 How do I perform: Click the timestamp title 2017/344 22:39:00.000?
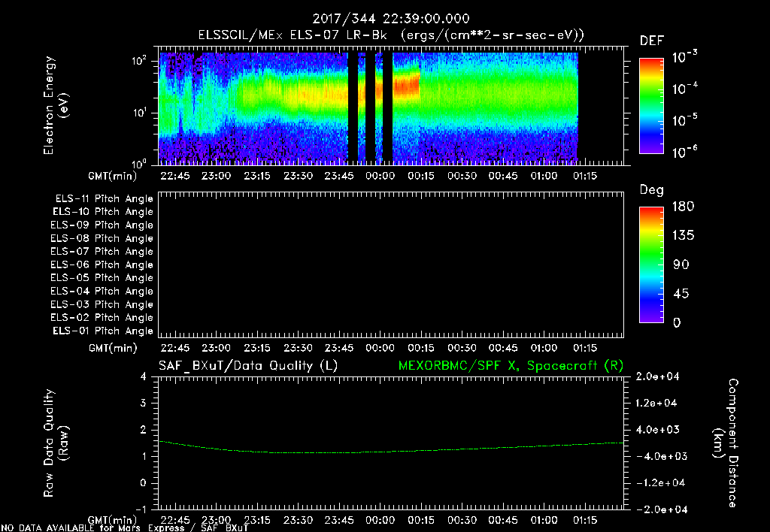(x=391, y=19)
